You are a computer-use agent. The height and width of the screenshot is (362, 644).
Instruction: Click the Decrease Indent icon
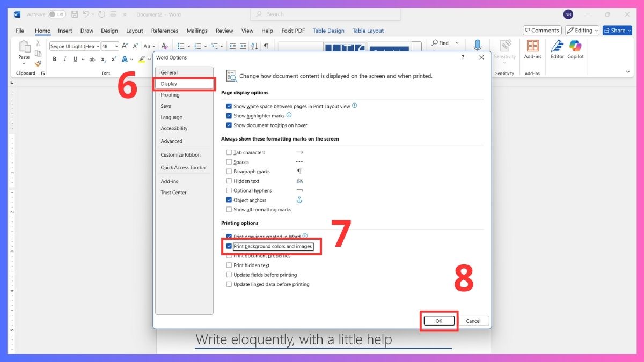click(x=231, y=46)
